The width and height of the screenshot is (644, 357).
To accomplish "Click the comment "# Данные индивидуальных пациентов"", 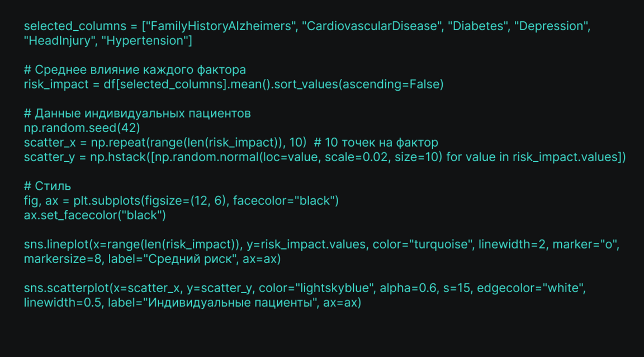I will (x=137, y=113).
